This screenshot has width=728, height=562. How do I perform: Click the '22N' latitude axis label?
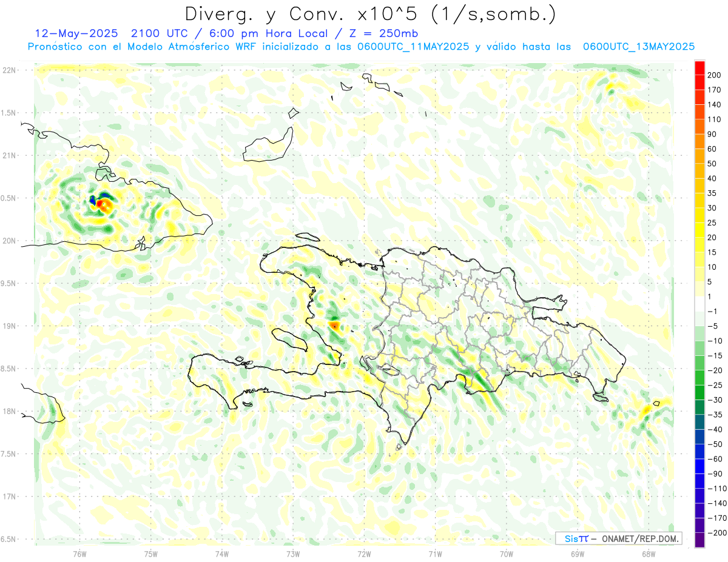click(8, 70)
